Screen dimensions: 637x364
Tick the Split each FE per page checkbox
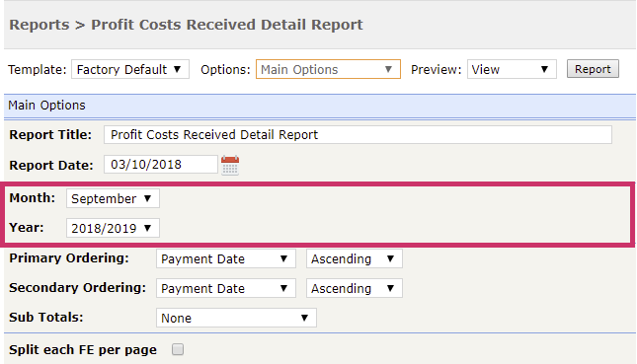[x=178, y=349]
